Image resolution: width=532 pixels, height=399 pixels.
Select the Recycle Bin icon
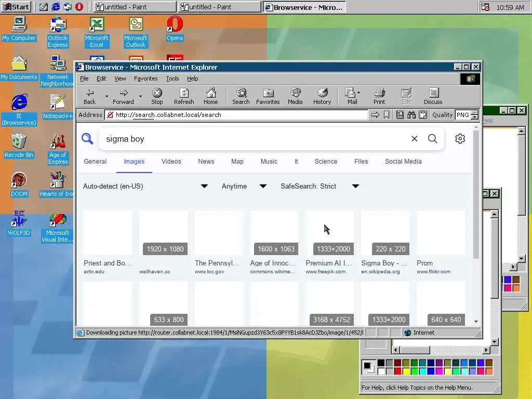click(19, 145)
